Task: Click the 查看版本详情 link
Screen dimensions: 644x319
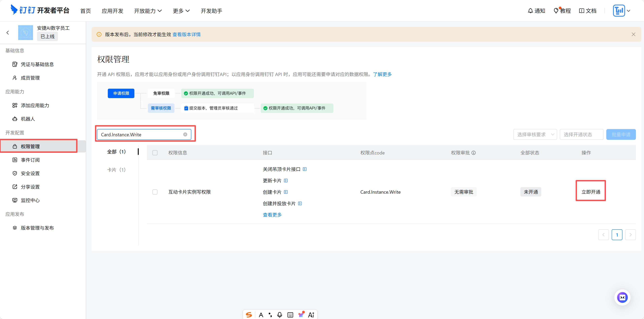Action: click(x=186, y=34)
